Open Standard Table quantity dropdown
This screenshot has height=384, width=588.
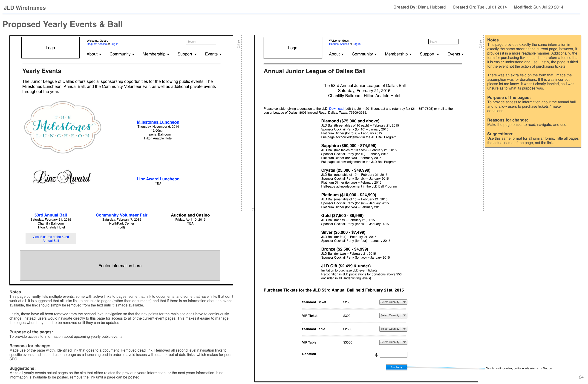click(393, 329)
